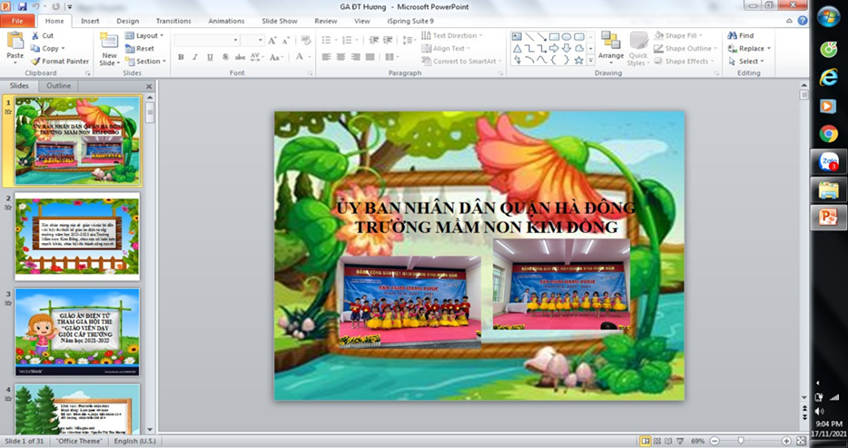This screenshot has height=448, width=848.
Task: Toggle Underline text formatting
Action: (209, 58)
